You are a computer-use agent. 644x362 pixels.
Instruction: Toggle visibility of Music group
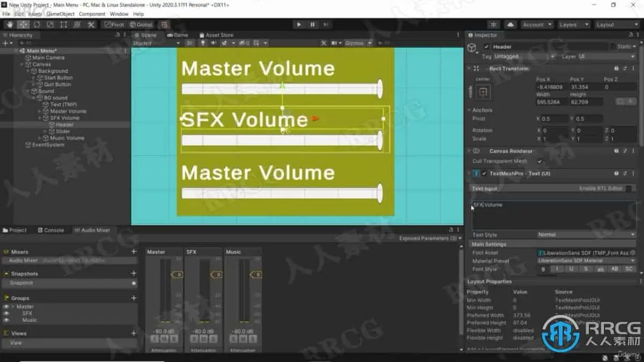click(6, 320)
